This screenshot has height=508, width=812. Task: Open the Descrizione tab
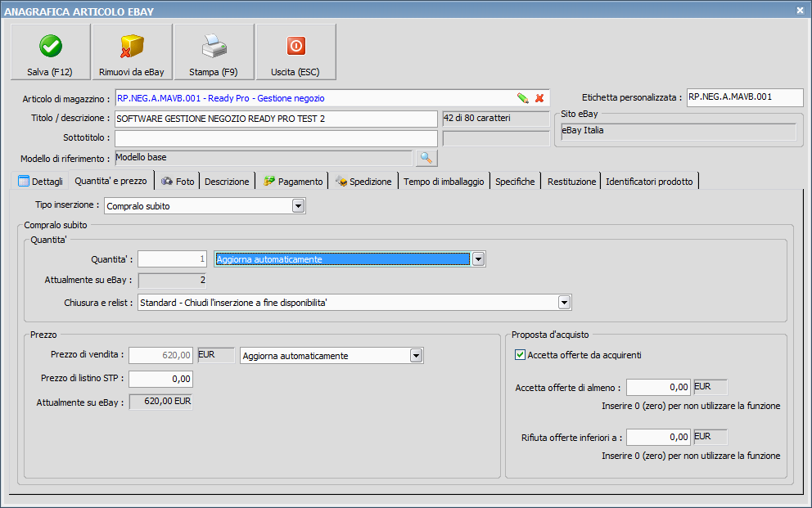coord(227,181)
